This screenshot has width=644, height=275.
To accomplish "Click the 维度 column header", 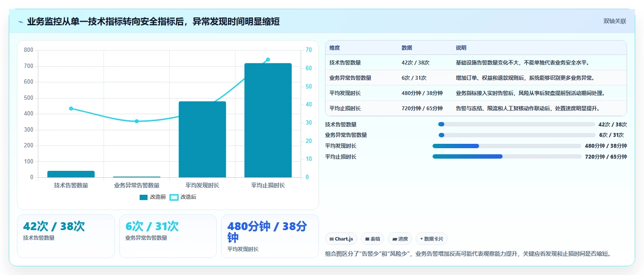I will click(335, 48).
